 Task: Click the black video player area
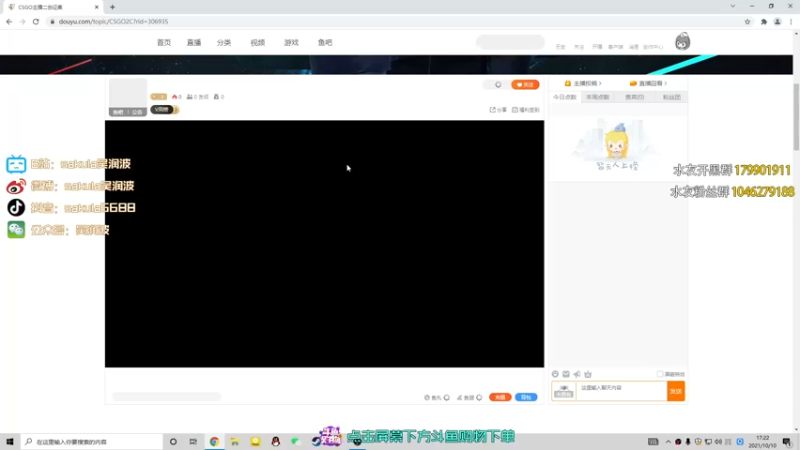[x=324, y=244]
